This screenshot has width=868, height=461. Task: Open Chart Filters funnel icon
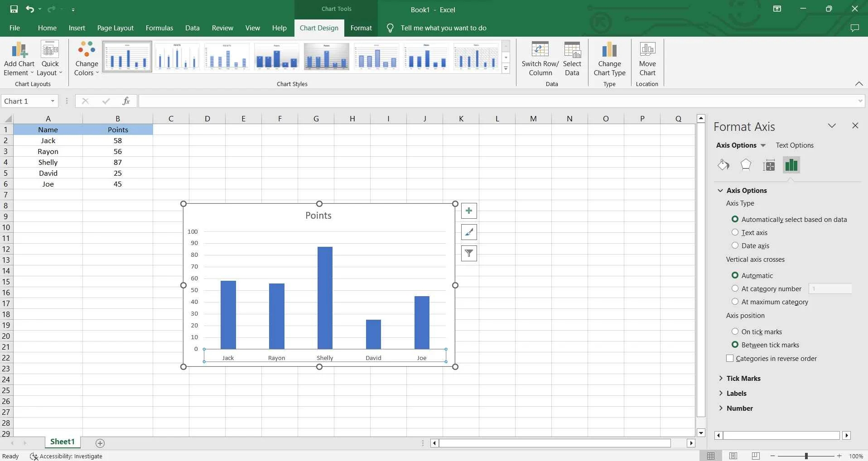[x=468, y=253]
